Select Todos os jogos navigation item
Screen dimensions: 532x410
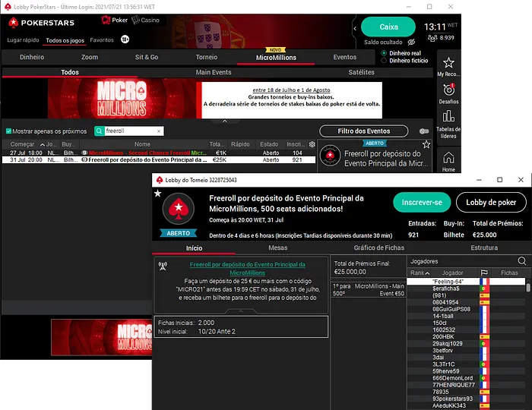coord(65,40)
